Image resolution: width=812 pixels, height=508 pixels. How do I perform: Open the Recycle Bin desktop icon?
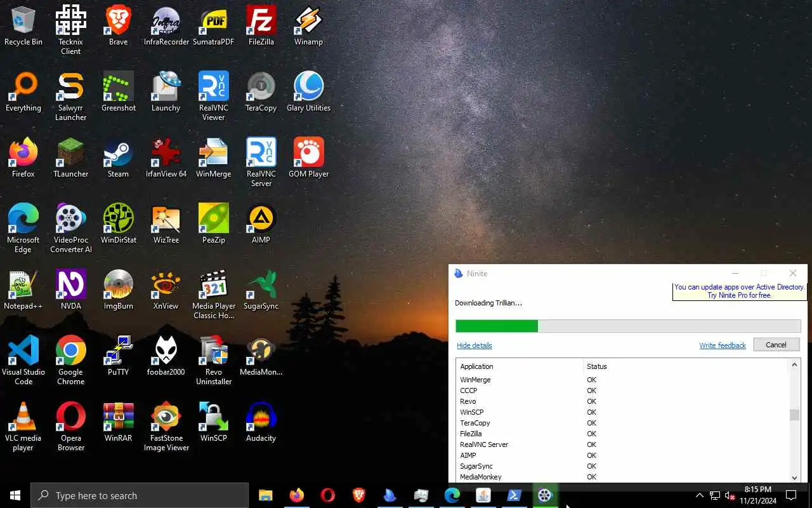[23, 27]
